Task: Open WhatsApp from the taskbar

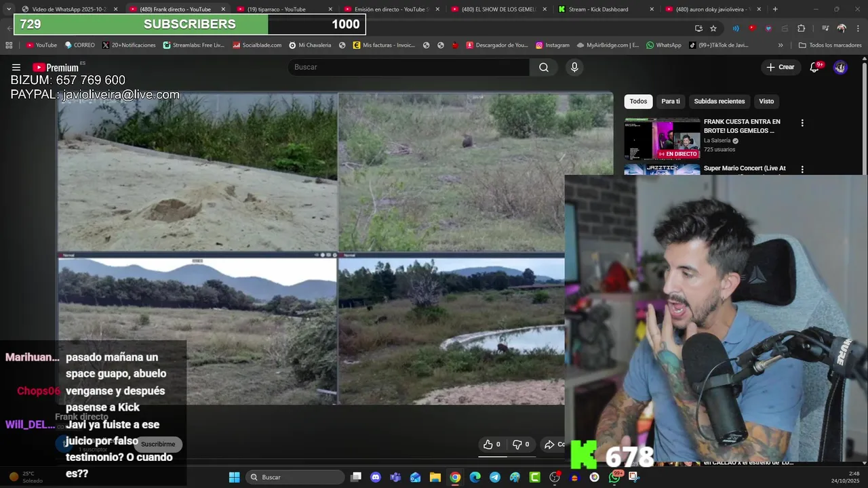Action: coord(614,477)
